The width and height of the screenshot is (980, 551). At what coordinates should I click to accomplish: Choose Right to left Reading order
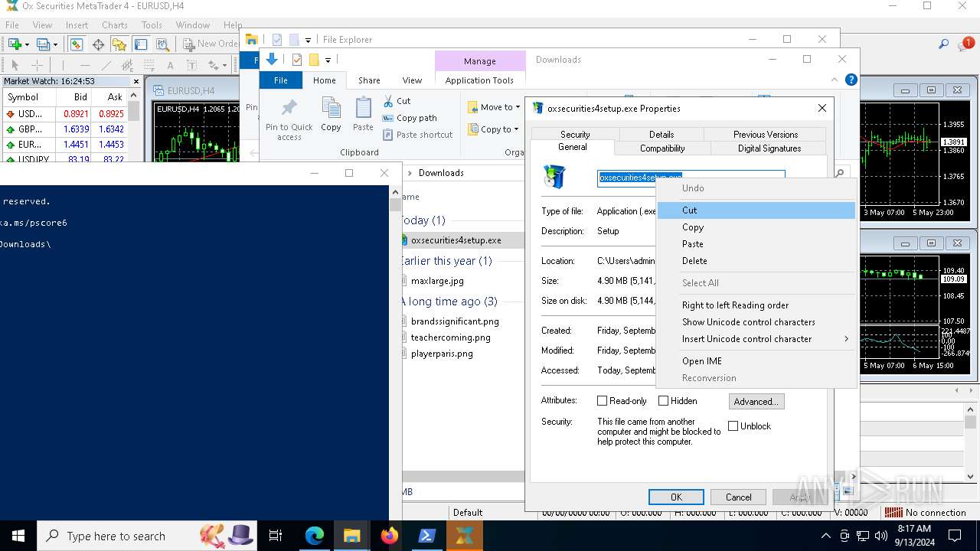(756, 305)
